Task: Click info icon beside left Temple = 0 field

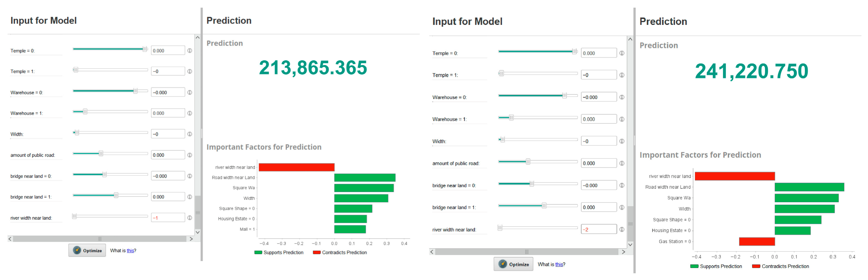Action: pyautogui.click(x=190, y=51)
